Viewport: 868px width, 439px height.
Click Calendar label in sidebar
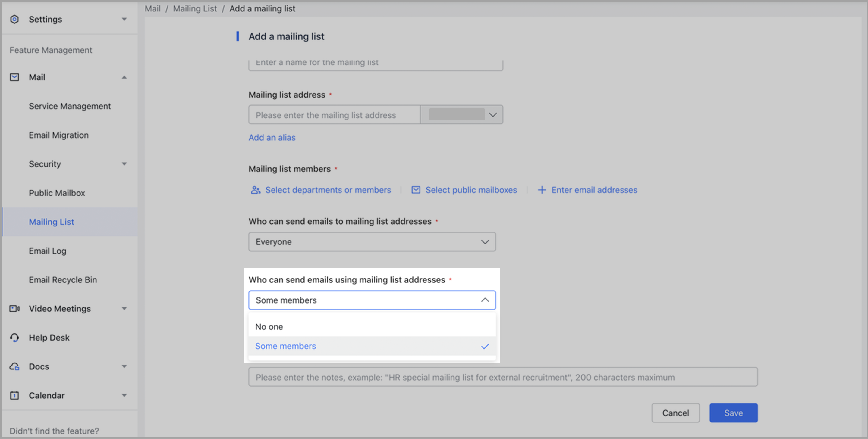click(47, 395)
